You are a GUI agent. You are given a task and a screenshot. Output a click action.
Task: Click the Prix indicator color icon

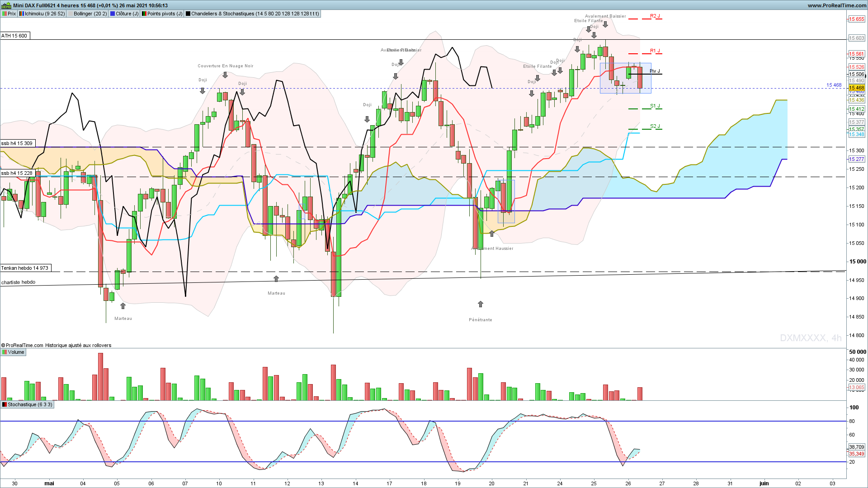(x=5, y=14)
